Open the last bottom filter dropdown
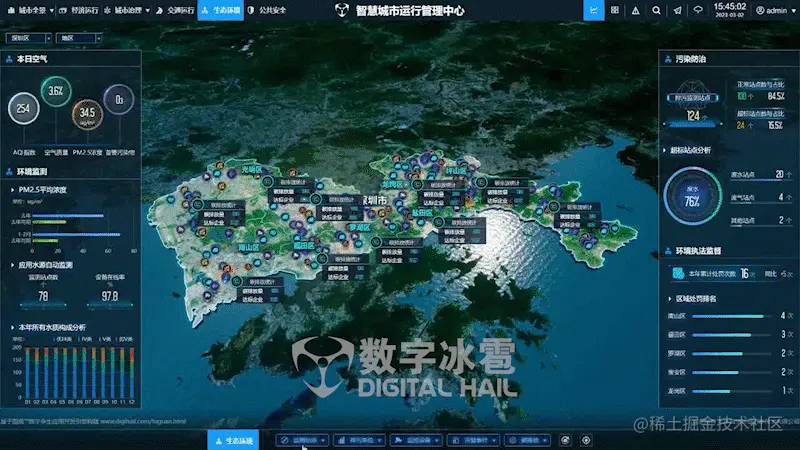The image size is (800, 450). tap(529, 440)
